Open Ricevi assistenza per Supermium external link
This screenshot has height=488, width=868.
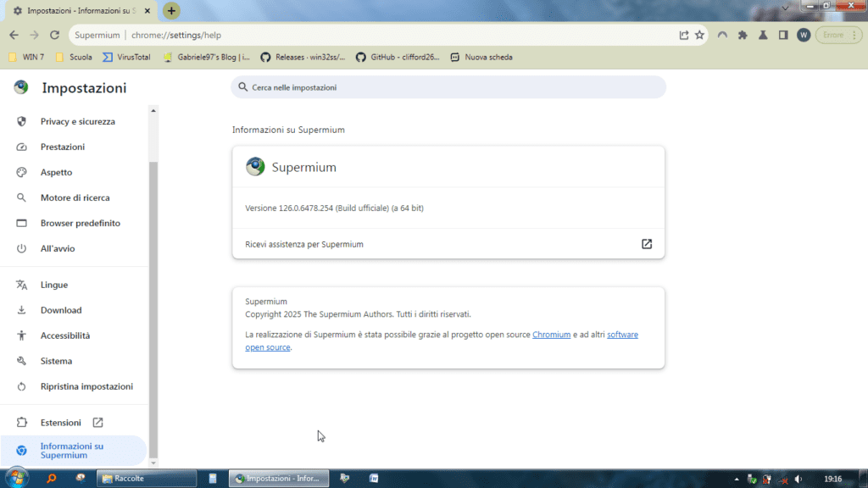pyautogui.click(x=647, y=244)
